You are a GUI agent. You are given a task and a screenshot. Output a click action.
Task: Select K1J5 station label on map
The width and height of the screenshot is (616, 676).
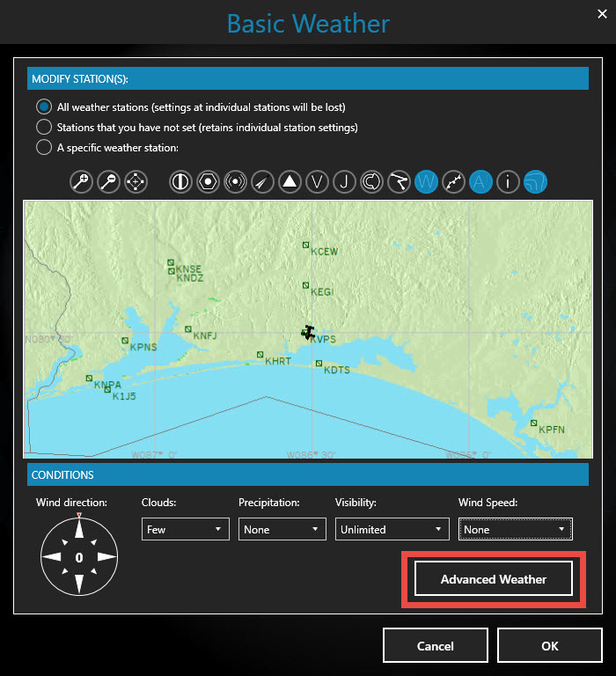pos(124,396)
